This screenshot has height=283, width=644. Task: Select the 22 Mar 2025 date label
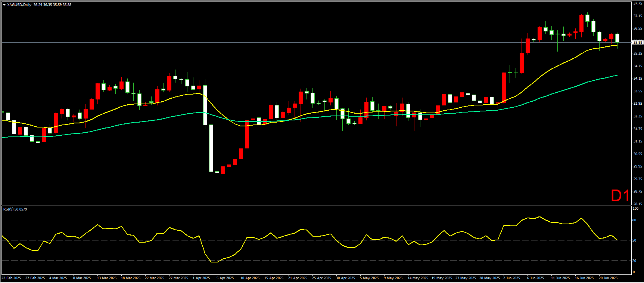pos(155,278)
